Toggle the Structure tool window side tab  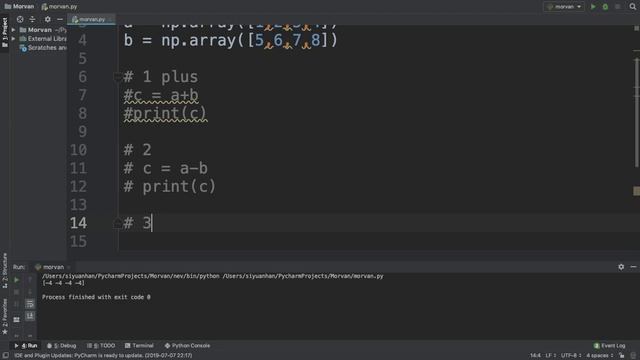point(4,271)
